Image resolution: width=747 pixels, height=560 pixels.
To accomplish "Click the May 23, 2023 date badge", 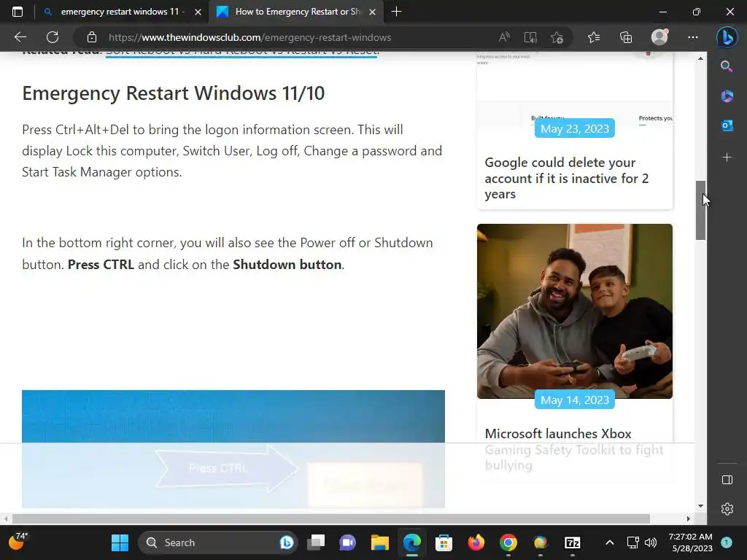I will coord(575,128).
